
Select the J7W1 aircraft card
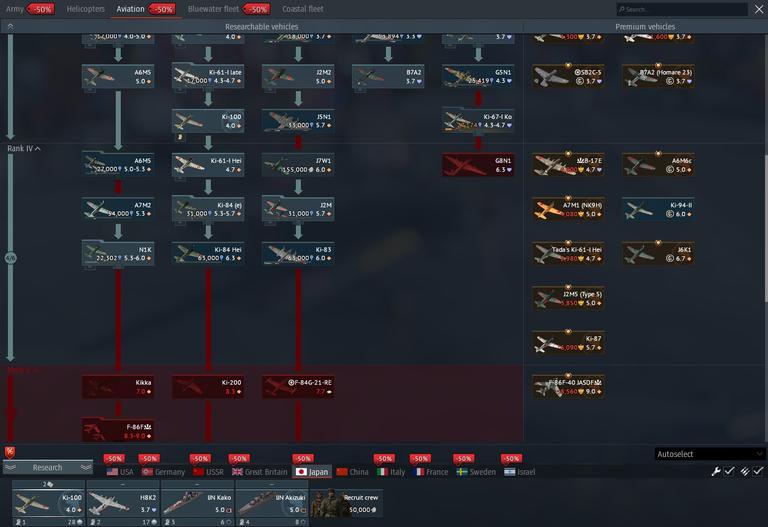pyautogui.click(x=298, y=165)
